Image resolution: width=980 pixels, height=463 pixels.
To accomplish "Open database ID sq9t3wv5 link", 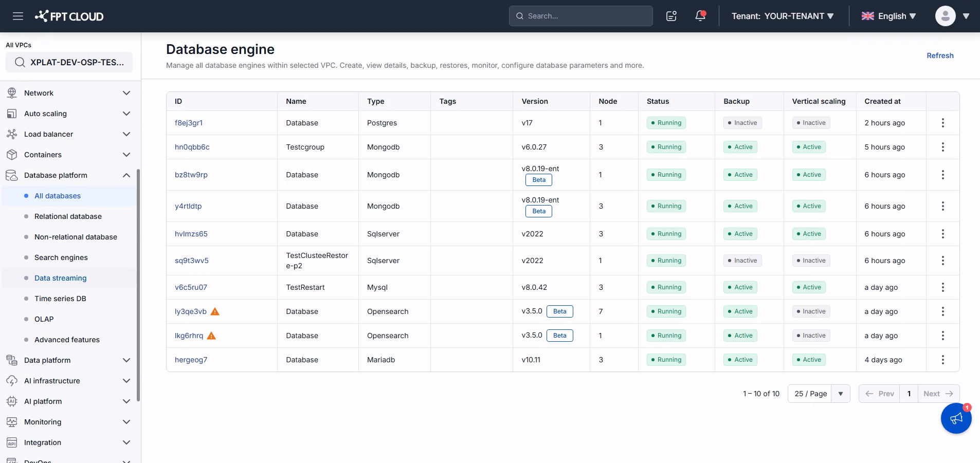I will pos(192,261).
